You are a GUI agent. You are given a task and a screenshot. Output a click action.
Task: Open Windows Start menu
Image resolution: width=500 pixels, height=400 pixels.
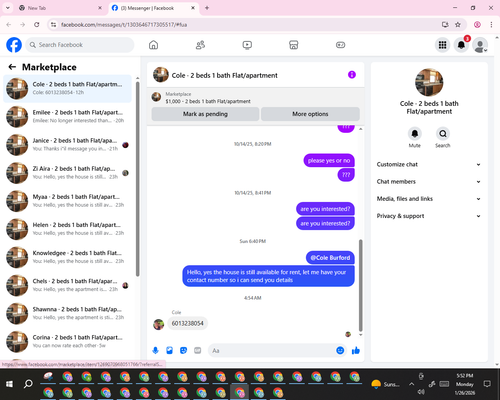9,384
